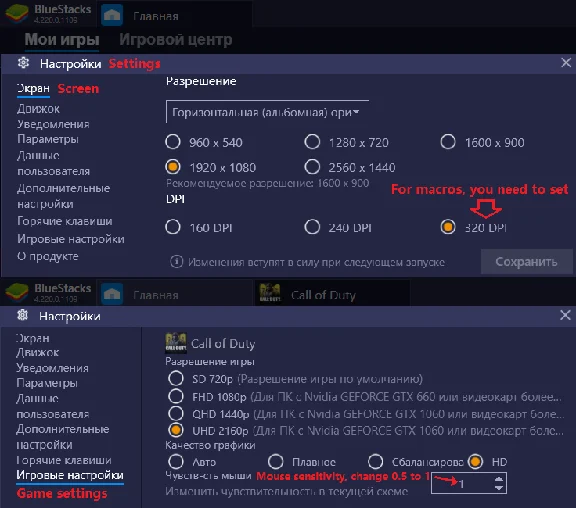This screenshot has width=576, height=508.
Task: Switch to the Мои игры tab
Action: 62,40
